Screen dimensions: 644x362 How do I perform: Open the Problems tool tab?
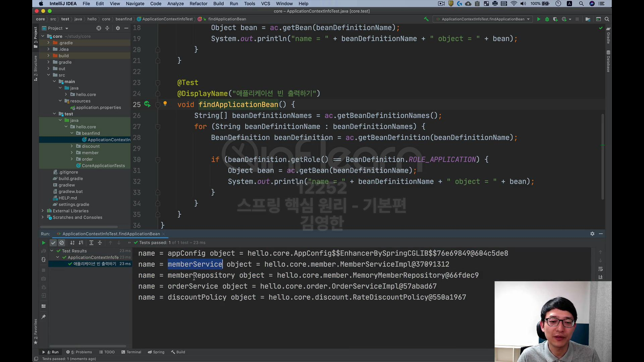tap(79, 352)
